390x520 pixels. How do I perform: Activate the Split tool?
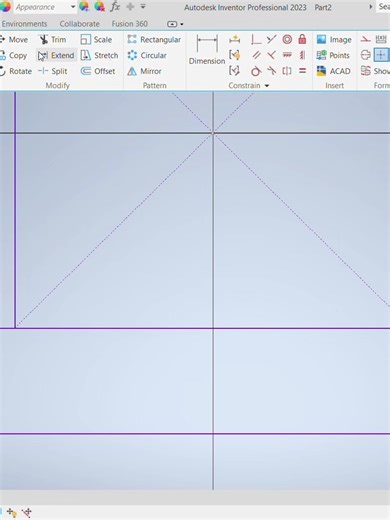click(53, 71)
